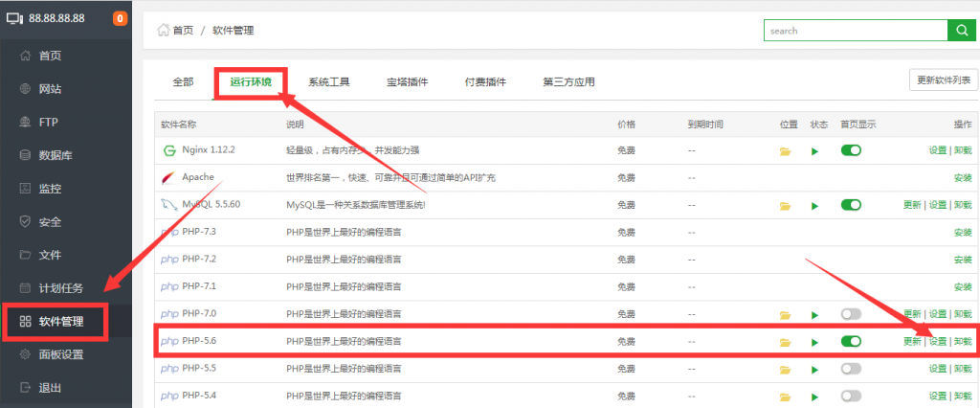Screen dimensions: 980x408
Task: Open the PHP-7.0 folder location icon
Action: pyautogui.click(x=786, y=315)
